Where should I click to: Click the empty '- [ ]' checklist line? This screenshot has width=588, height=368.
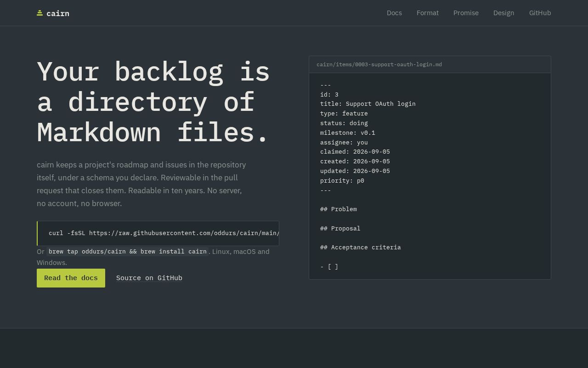point(329,267)
